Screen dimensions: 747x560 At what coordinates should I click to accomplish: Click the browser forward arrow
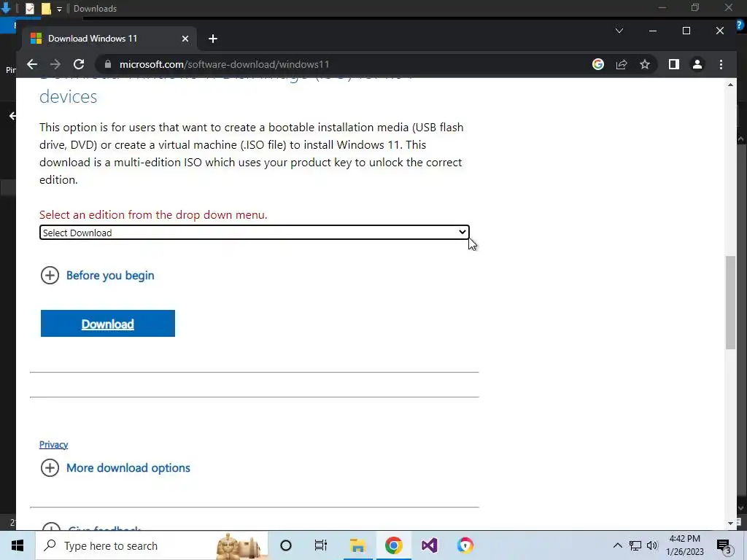(55, 64)
